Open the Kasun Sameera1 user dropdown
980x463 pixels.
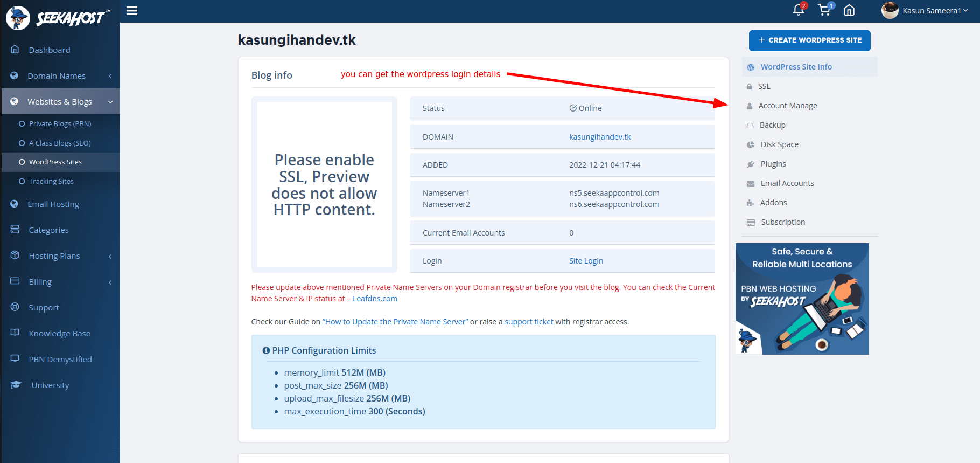point(935,11)
